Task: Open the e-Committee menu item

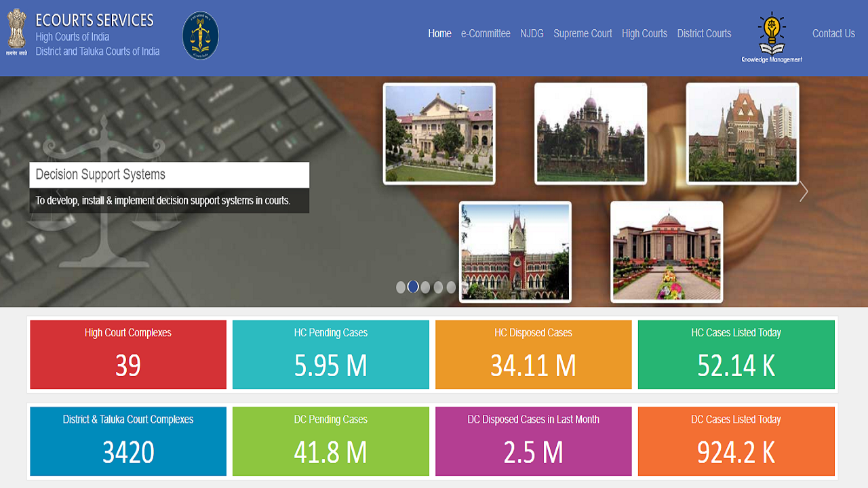Action: point(486,33)
